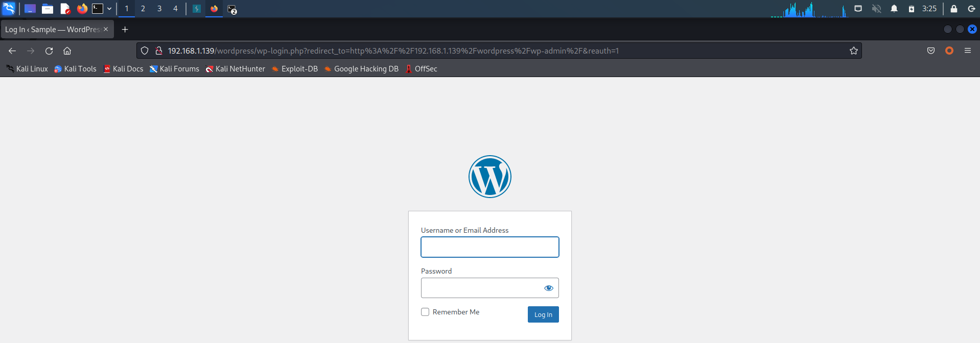Open a new browser tab
980x343 pixels.
coord(125,30)
